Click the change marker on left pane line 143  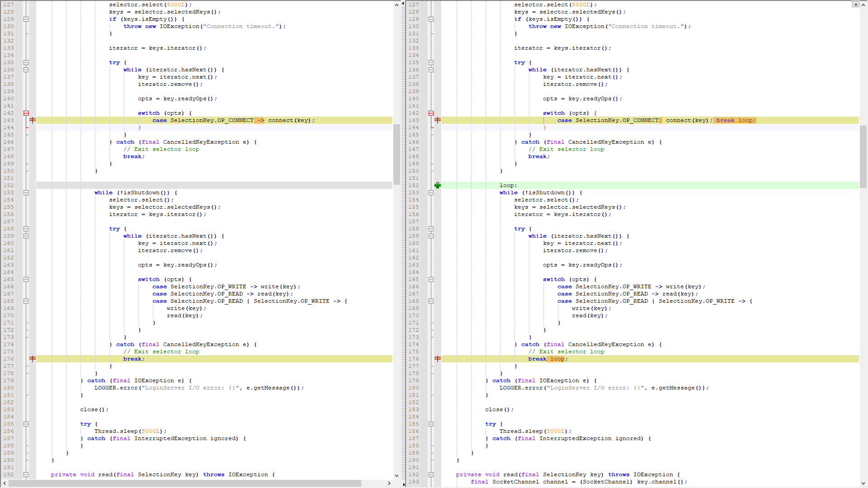click(33, 120)
